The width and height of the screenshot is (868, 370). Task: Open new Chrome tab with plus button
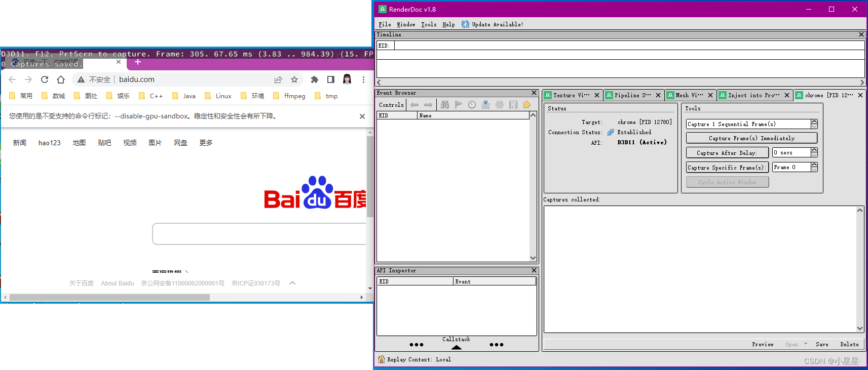[138, 62]
